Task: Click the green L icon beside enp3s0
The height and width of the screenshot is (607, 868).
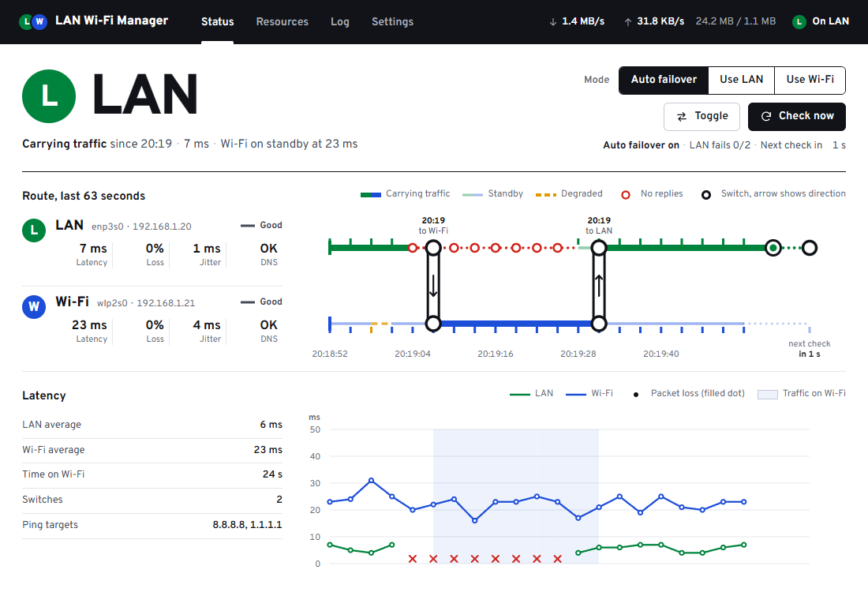Action: 34,230
